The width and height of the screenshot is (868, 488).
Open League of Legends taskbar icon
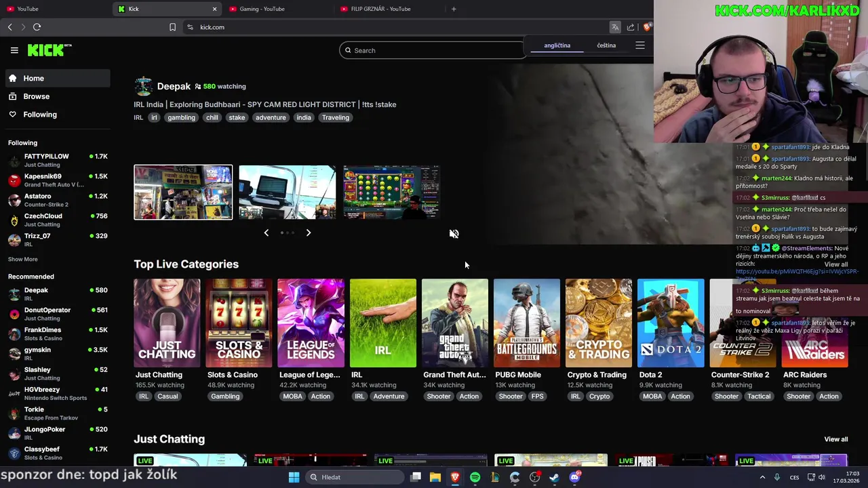pos(495,477)
